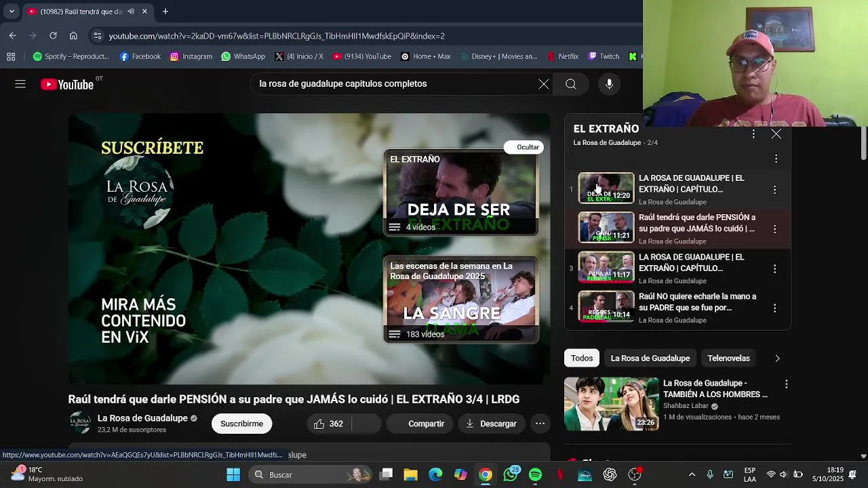Select the Telenovelas filter chip

728,358
